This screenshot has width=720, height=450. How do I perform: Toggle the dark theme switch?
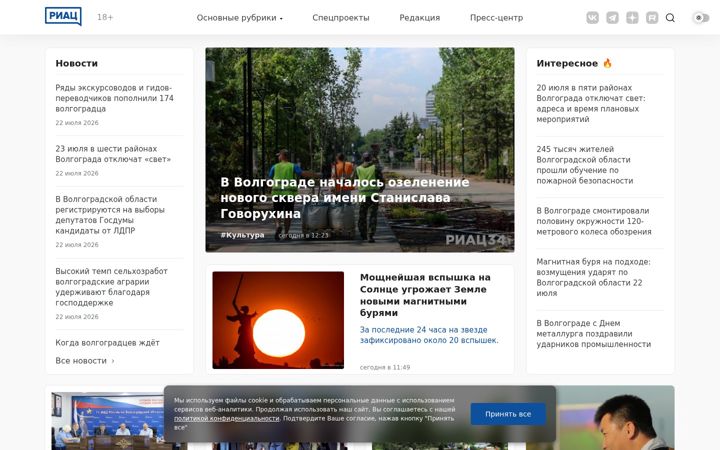701,17
